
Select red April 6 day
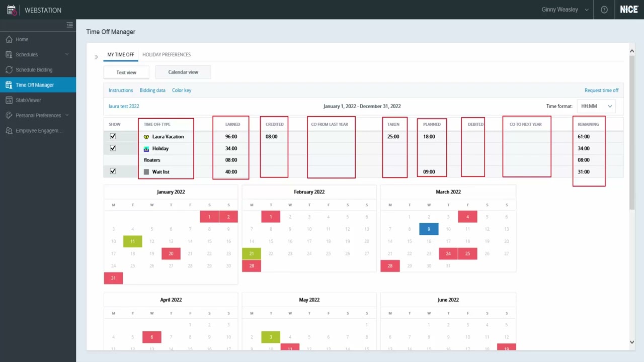pos(151,337)
